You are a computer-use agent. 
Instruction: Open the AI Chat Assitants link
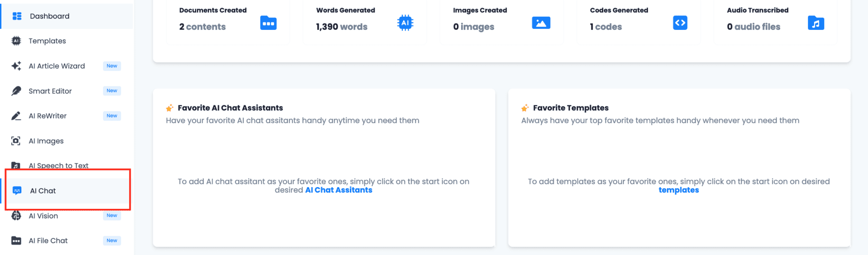click(x=339, y=190)
